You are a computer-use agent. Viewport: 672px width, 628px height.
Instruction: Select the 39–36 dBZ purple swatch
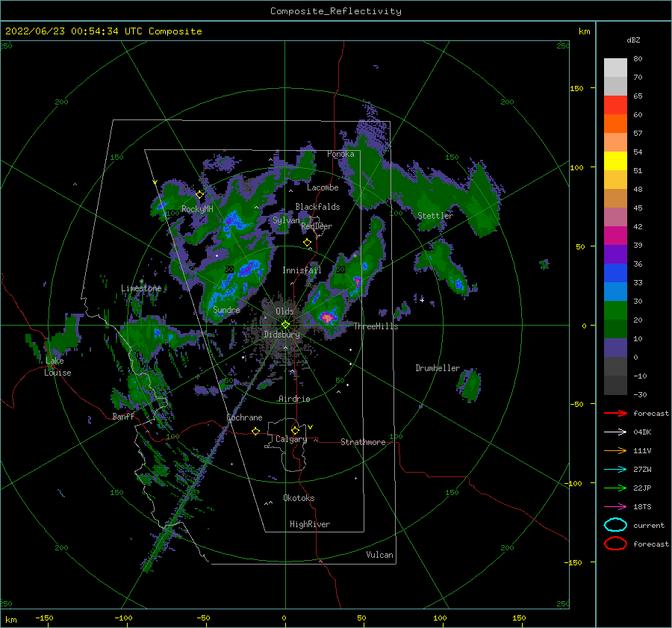(615, 254)
